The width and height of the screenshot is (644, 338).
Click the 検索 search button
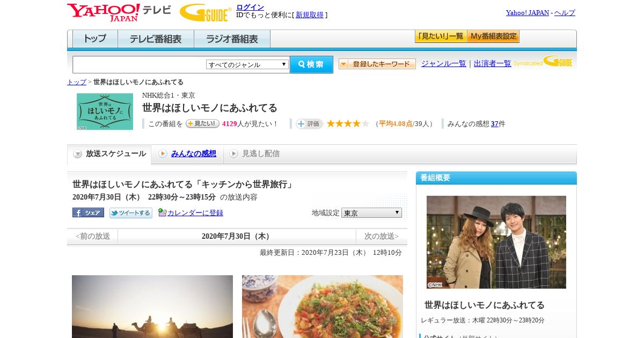311,64
